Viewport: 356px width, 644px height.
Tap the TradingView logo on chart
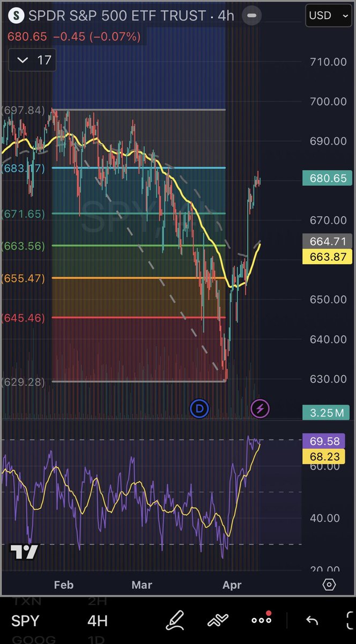pos(25,551)
